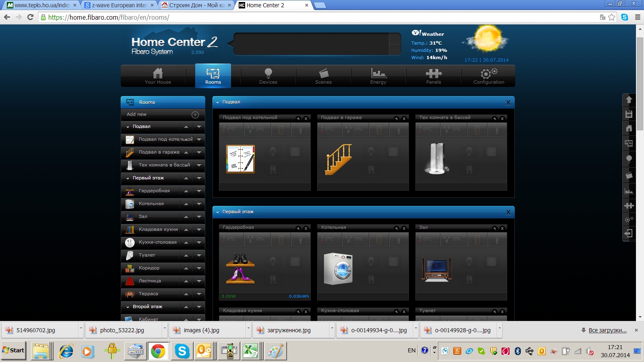This screenshot has height=362, width=644.
Task: Collapse the Первый этаж main panel chevron
Action: tap(218, 212)
